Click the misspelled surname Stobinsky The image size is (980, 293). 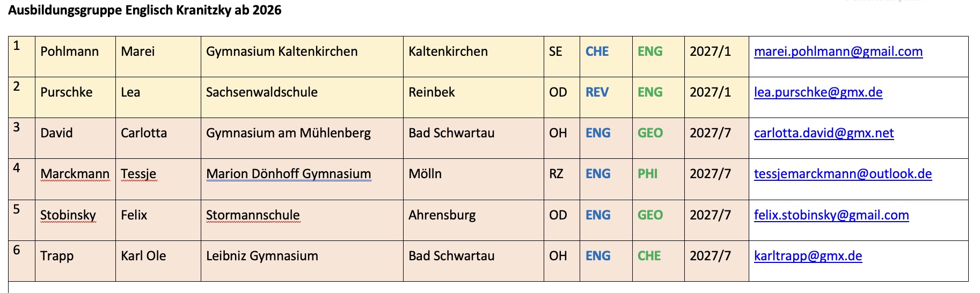[68, 215]
